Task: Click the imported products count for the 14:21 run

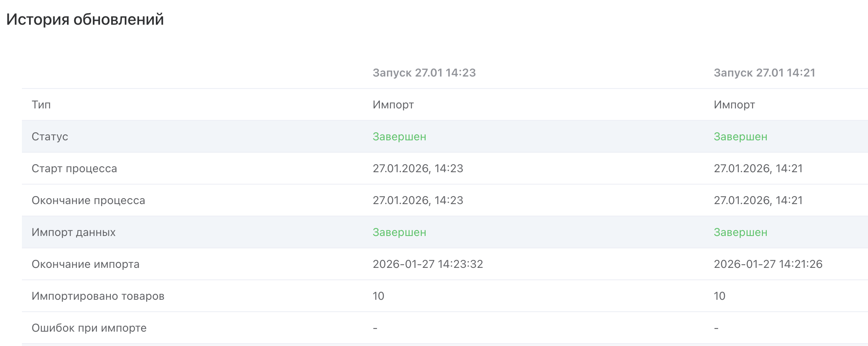Action: coord(719,296)
